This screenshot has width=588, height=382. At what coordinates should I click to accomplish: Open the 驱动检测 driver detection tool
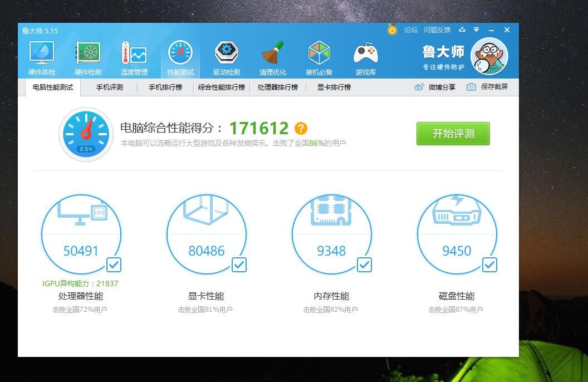pyautogui.click(x=226, y=56)
